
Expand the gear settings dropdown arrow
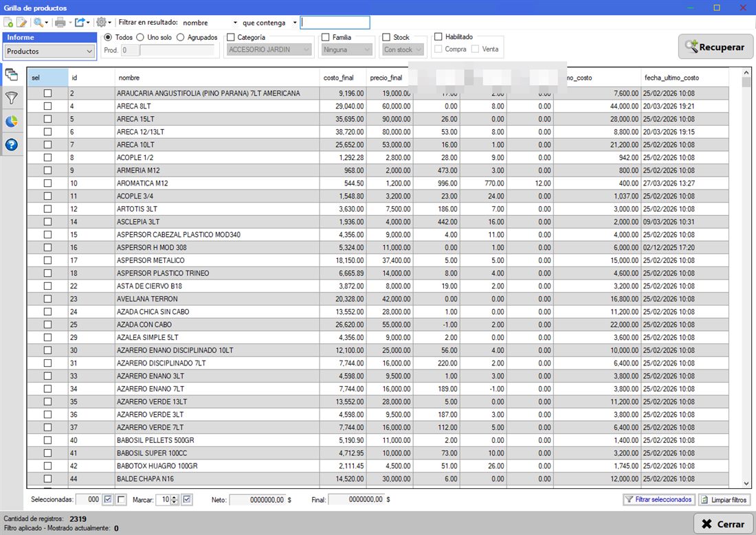(109, 23)
